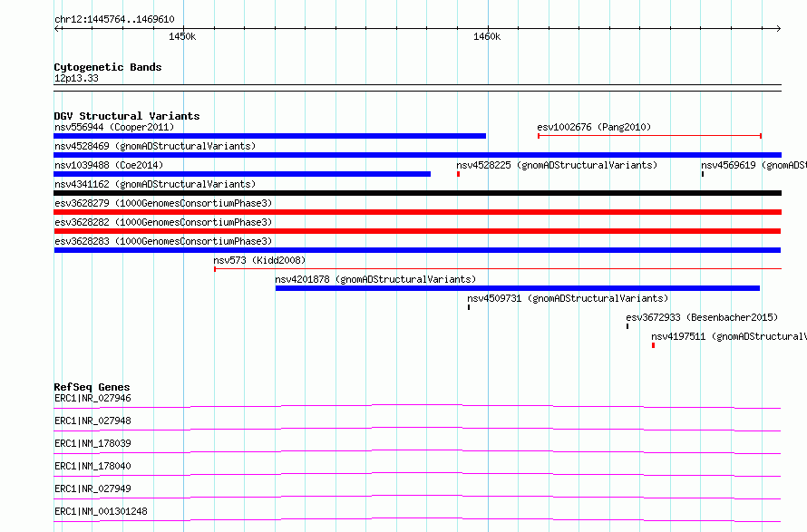Screen dimensions: 807x532
Task: Click the blue bar of esv3628283
Action: 417,250
